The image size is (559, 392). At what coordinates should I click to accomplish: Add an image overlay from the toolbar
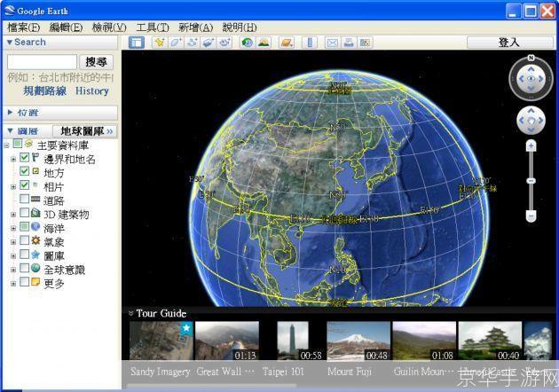pos(209,43)
